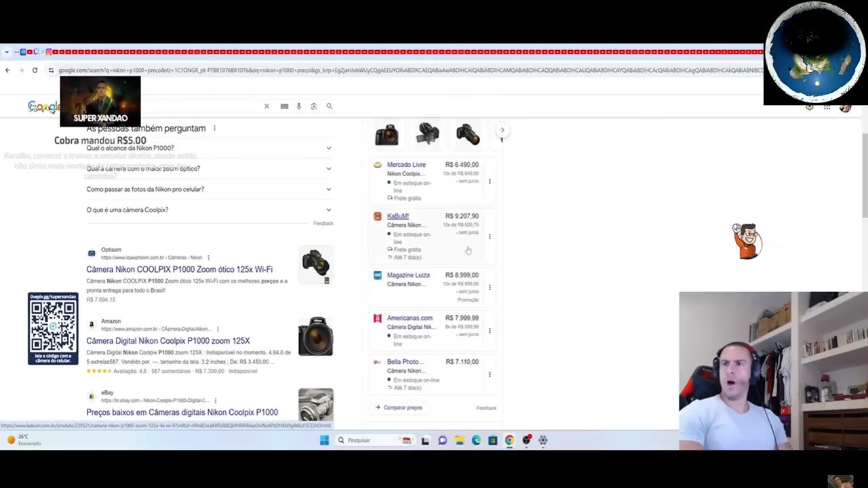
Task: Open Amazon result camera lens thumbnail
Action: pyautogui.click(x=315, y=336)
